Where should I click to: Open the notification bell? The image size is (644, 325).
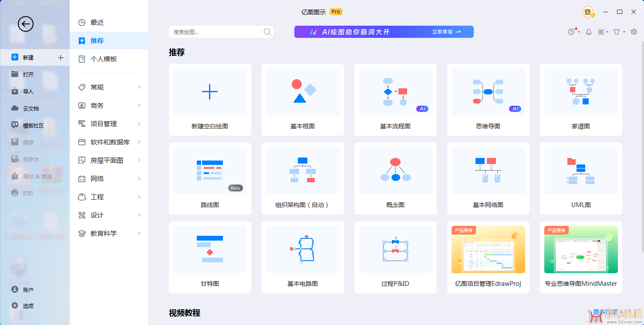pyautogui.click(x=589, y=32)
